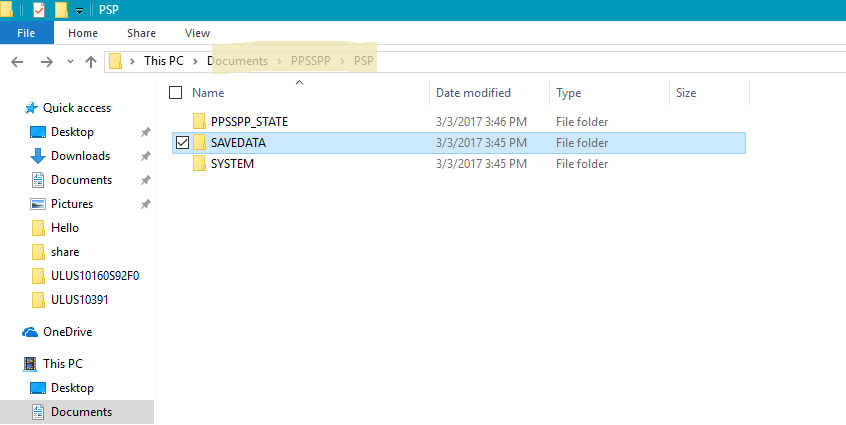Image resolution: width=846 pixels, height=425 pixels.
Task: Open the Share ribbon tab
Action: (140, 33)
